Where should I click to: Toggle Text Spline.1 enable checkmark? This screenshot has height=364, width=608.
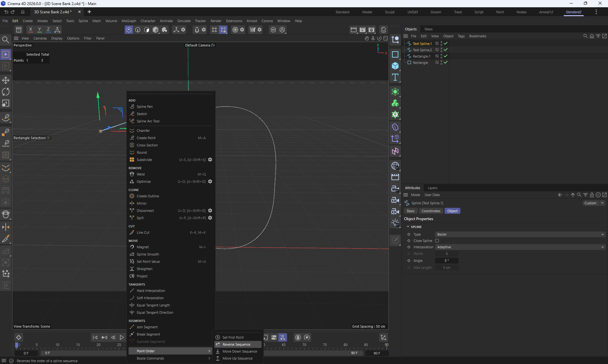(446, 44)
